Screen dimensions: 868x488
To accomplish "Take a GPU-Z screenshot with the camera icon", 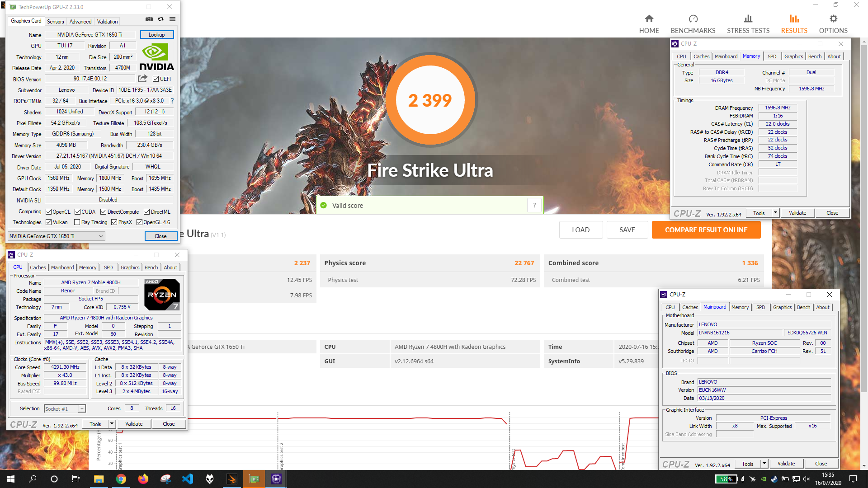I will [149, 19].
